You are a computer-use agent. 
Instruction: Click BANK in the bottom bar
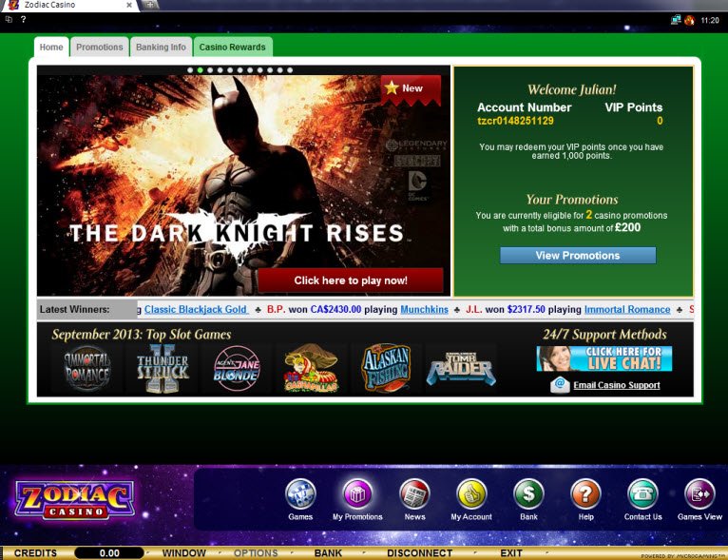[x=328, y=553]
